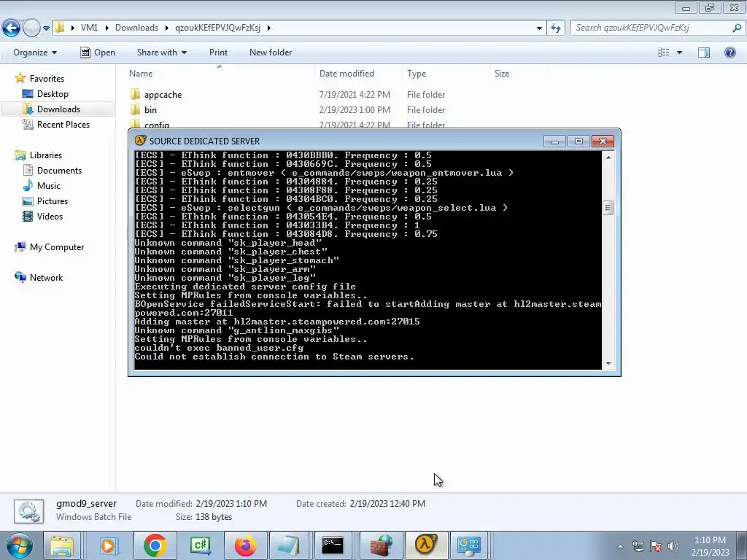This screenshot has width=747, height=560.
Task: Open Desktop in the navigation pane
Action: tap(53, 94)
